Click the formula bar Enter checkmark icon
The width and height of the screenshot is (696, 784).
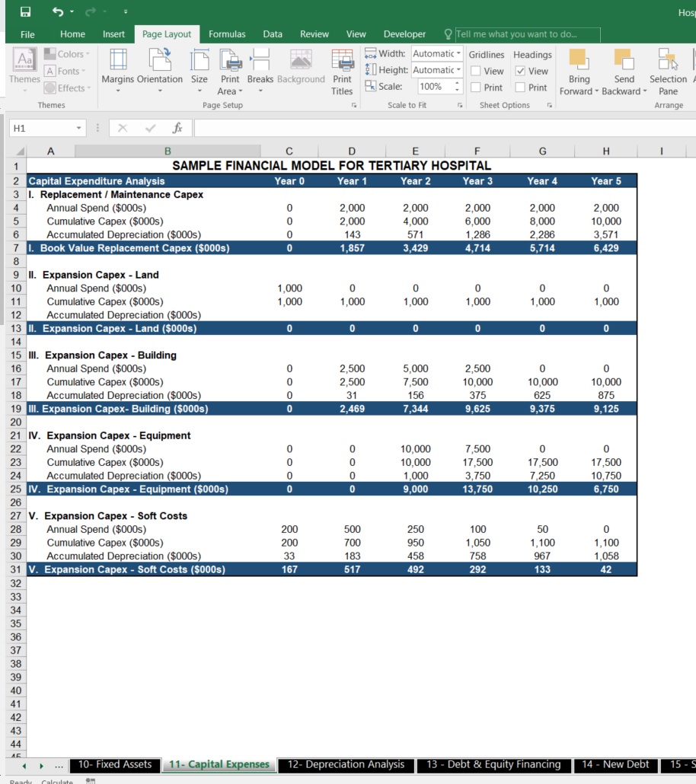pyautogui.click(x=150, y=129)
